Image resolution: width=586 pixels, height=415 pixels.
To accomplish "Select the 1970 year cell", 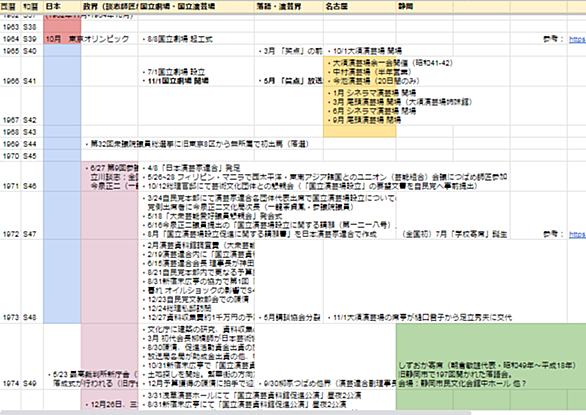I will coord(10,156).
